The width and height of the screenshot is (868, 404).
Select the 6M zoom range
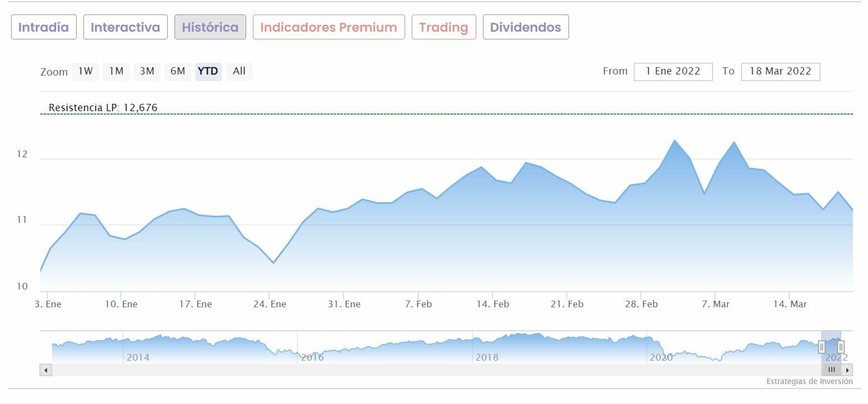[178, 71]
